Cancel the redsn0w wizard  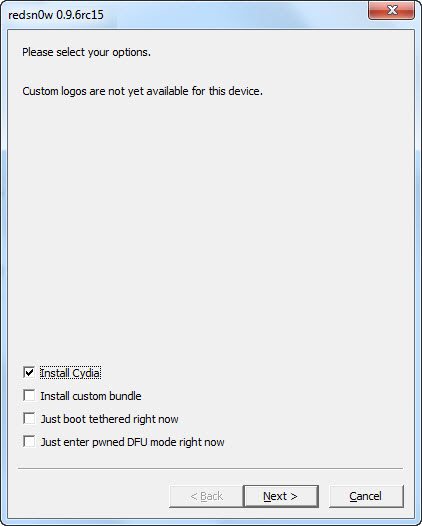click(366, 496)
